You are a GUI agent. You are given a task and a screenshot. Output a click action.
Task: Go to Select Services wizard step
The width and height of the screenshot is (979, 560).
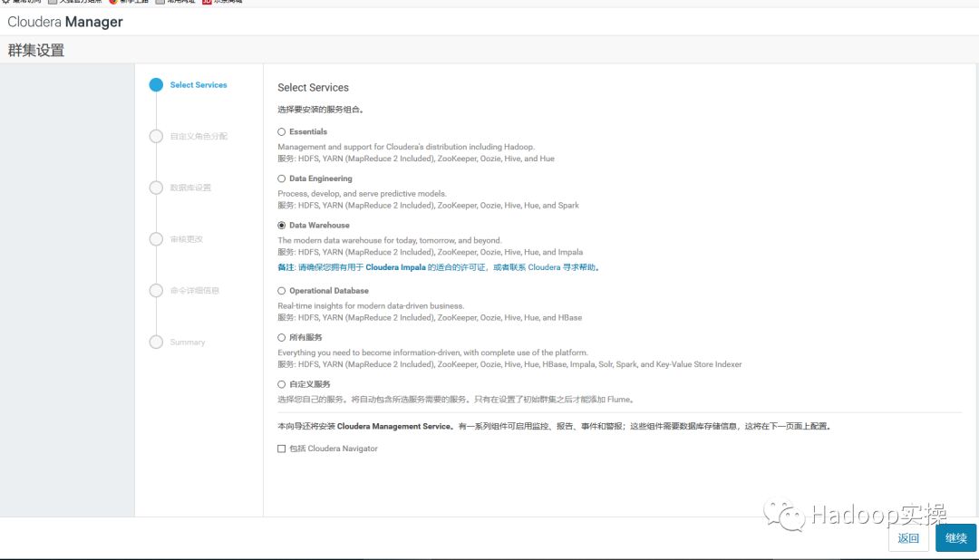click(x=199, y=85)
